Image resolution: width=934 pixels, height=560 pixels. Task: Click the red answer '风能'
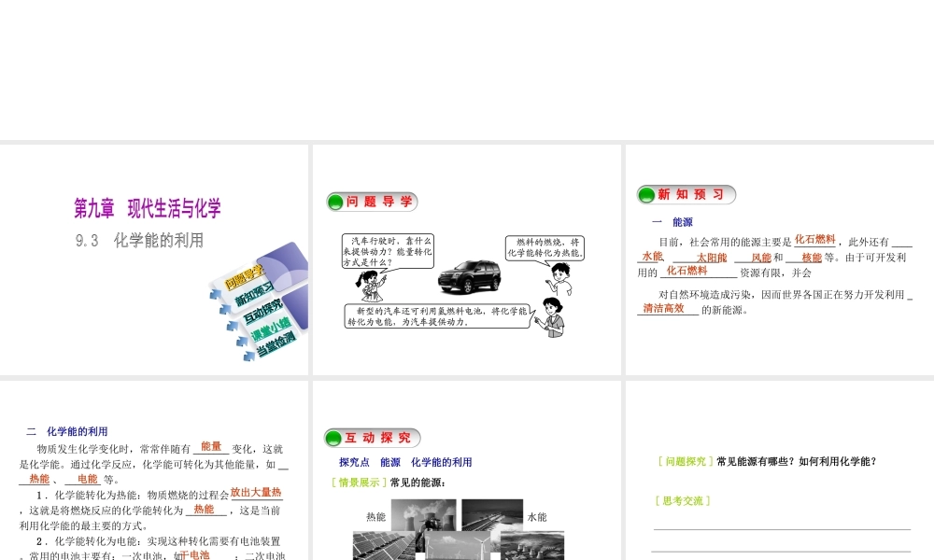tap(761, 257)
